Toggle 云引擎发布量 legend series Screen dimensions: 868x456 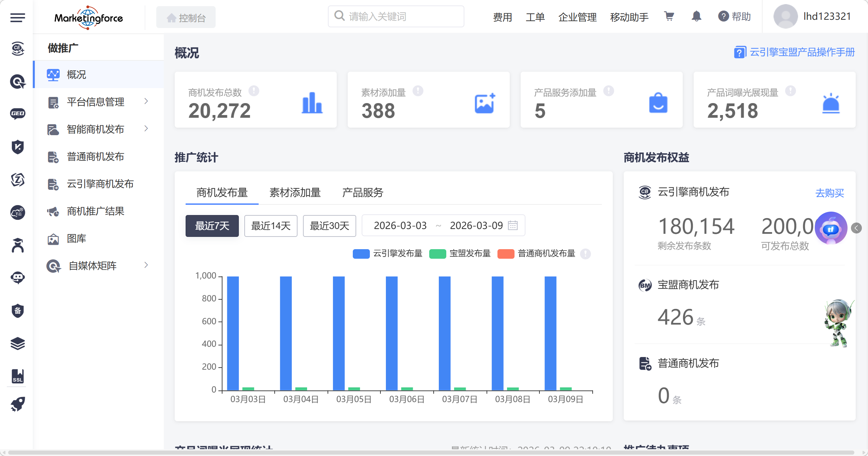(397, 254)
